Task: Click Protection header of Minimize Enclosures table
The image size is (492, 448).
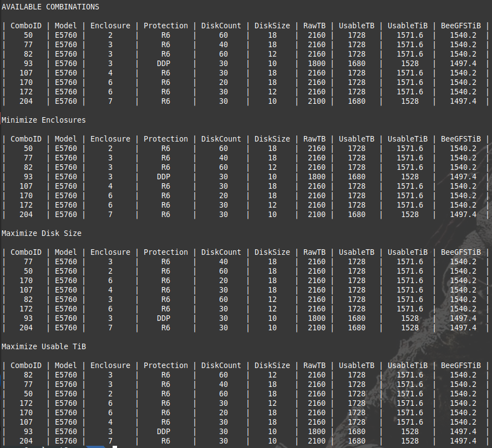Action: tap(166, 139)
